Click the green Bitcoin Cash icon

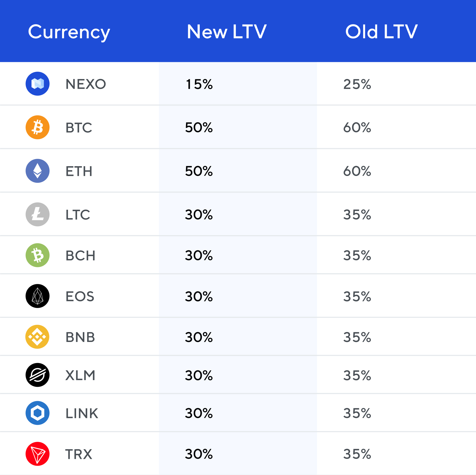pos(37,255)
